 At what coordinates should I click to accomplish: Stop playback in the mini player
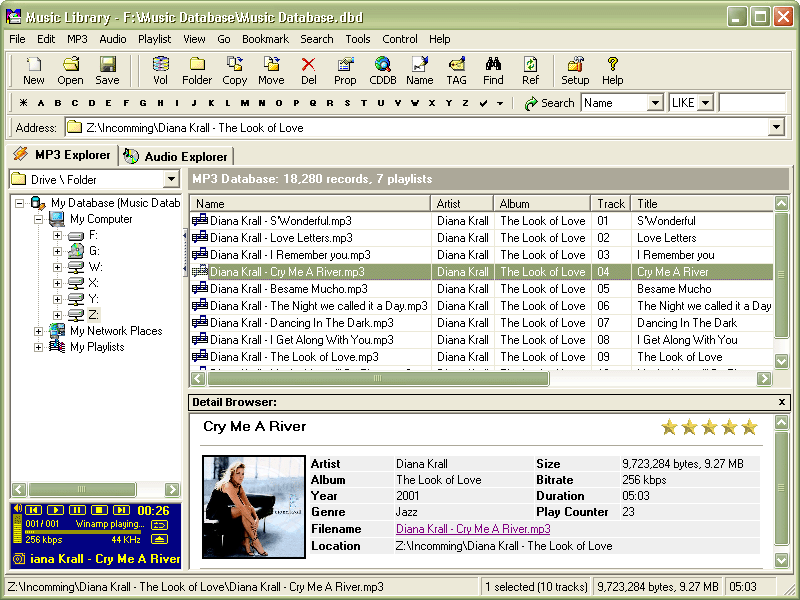(x=99, y=510)
